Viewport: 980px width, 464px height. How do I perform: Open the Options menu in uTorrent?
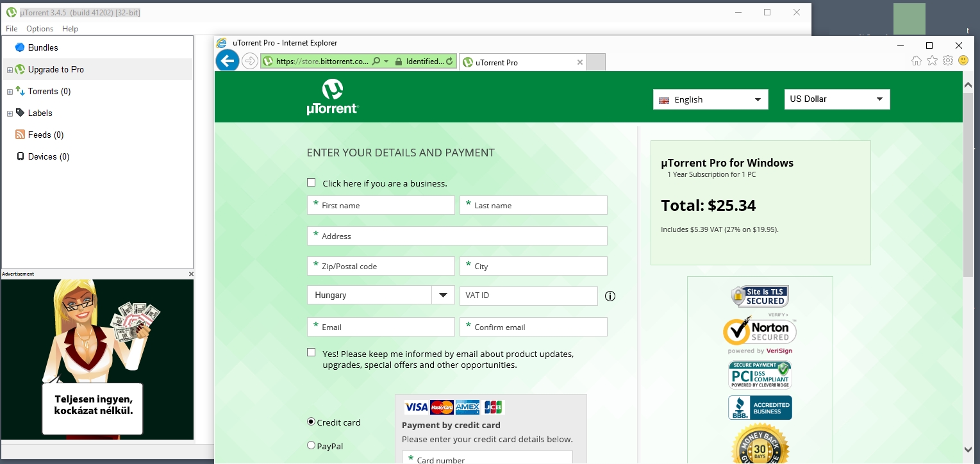[40, 29]
